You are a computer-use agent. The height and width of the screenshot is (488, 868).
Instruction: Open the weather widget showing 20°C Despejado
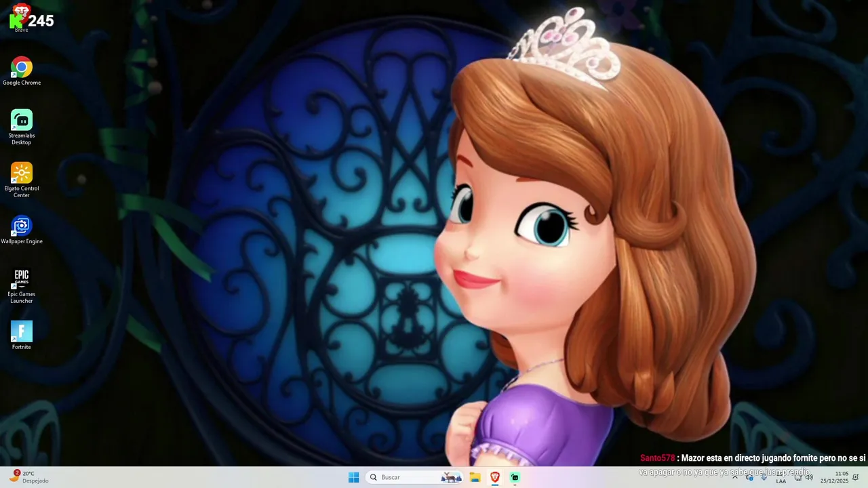28,477
